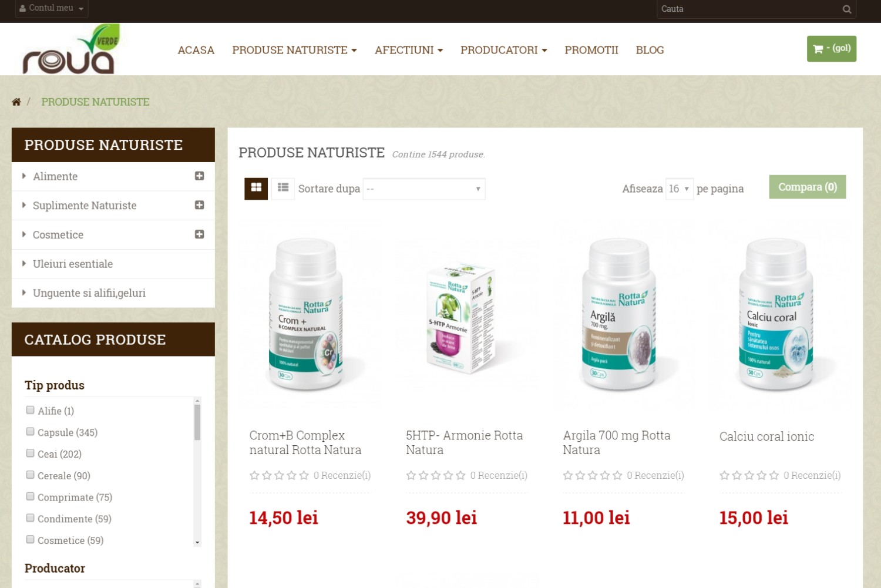The height and width of the screenshot is (588, 881).
Task: Open the Sortare dupa dropdown
Action: 424,189
